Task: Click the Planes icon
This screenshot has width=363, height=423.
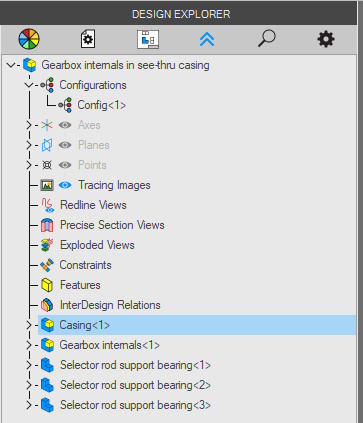Action: point(47,145)
